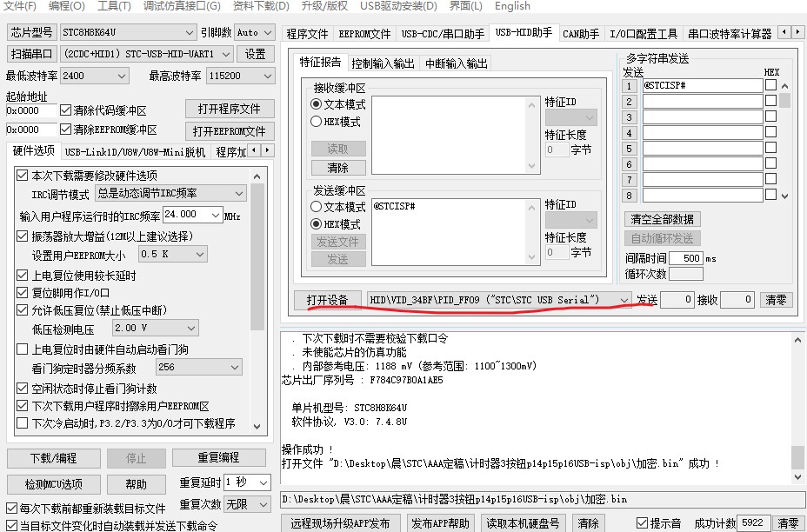Select the 控制输入输出 tab
This screenshot has height=532, width=807.
[383, 63]
